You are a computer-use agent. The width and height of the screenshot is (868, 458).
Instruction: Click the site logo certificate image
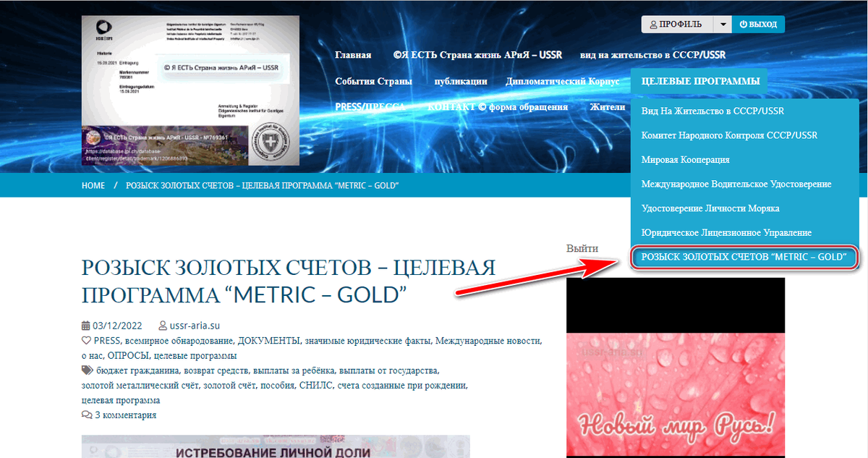point(190,91)
